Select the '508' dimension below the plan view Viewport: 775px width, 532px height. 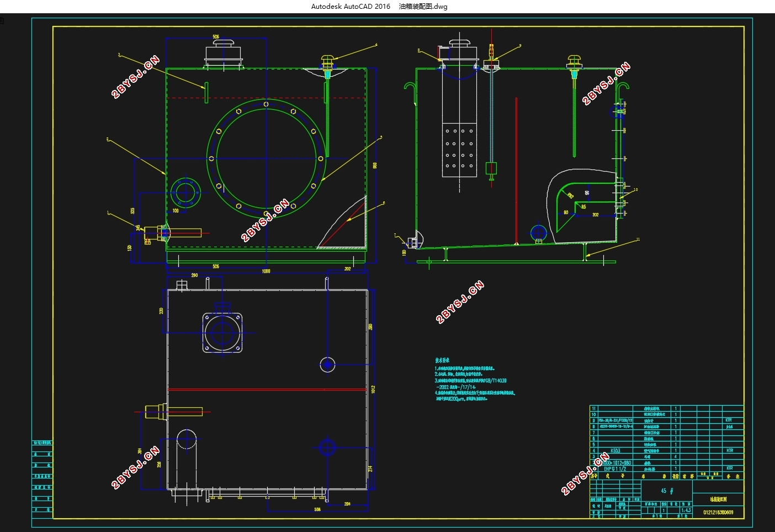(317, 509)
